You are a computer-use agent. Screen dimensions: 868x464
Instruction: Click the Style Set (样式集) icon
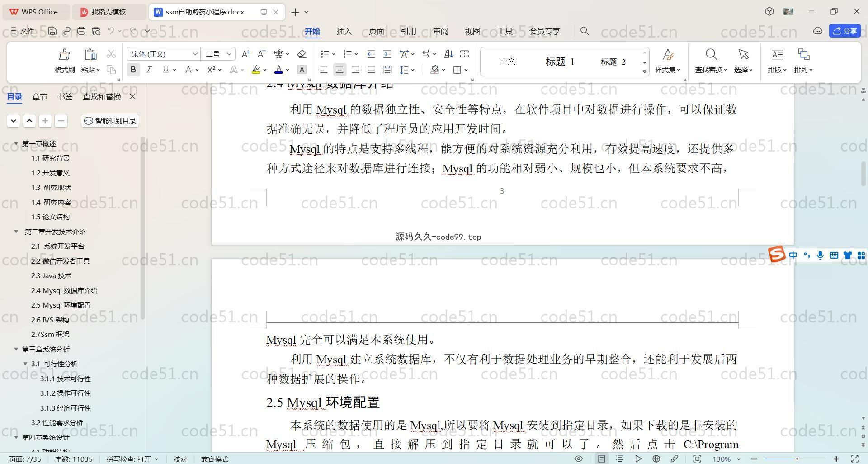(x=668, y=55)
